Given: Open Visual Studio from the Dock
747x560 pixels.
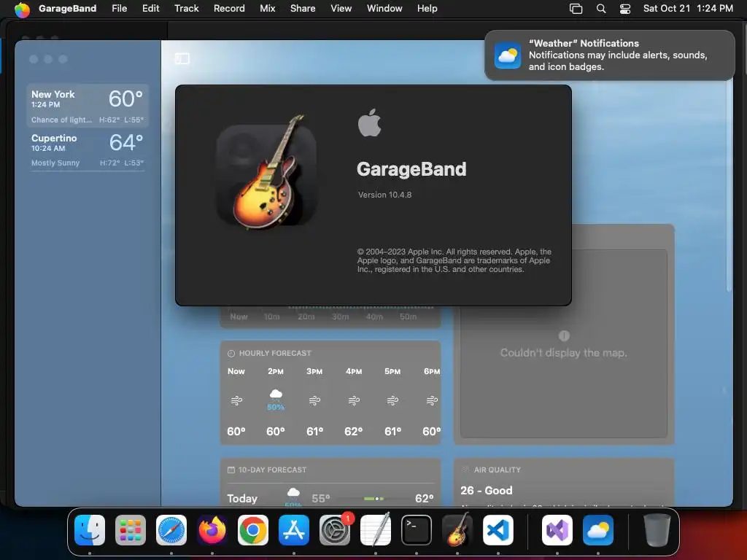Looking at the screenshot, I should pyautogui.click(x=557, y=530).
